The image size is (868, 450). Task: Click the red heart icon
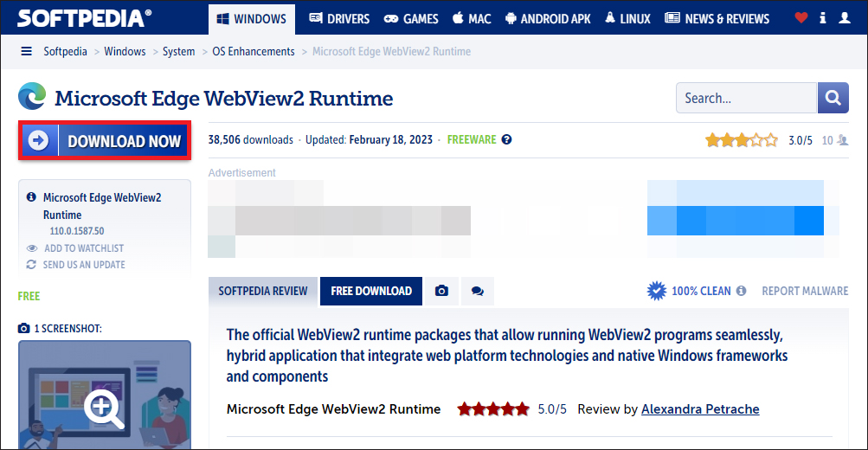pos(801,17)
